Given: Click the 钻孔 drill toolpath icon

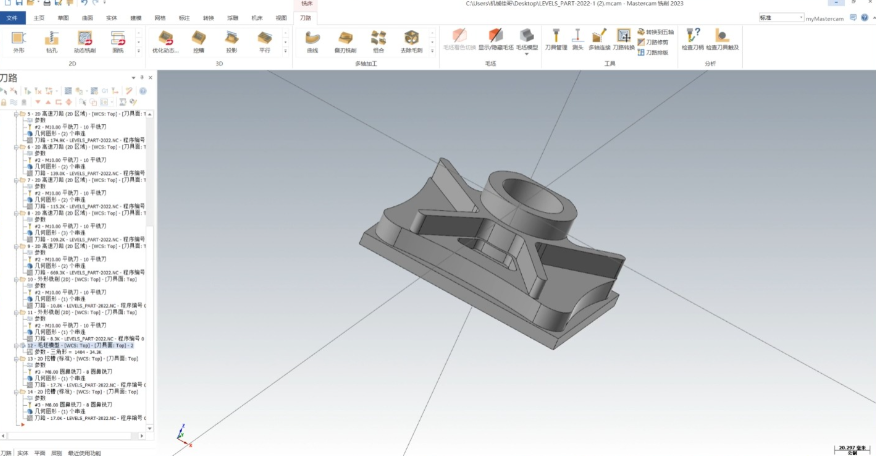Looking at the screenshot, I should click(52, 40).
